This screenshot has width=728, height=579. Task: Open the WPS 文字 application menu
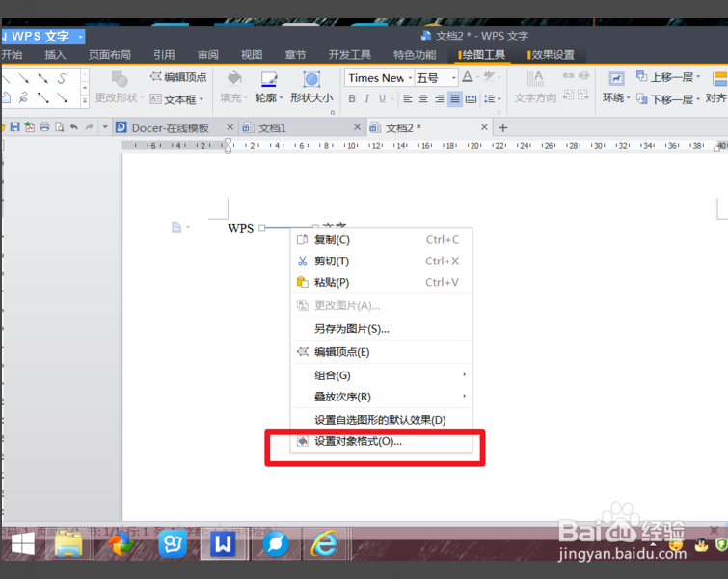pos(42,37)
